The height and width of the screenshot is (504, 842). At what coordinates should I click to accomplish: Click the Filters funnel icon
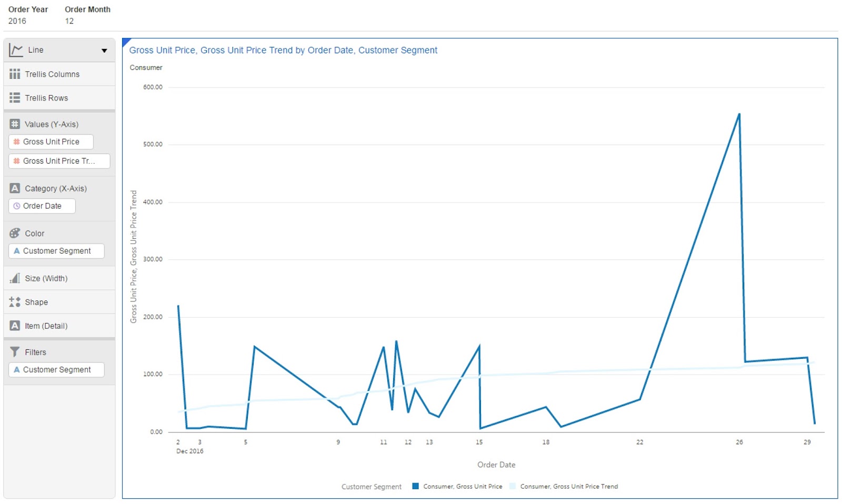click(x=15, y=351)
